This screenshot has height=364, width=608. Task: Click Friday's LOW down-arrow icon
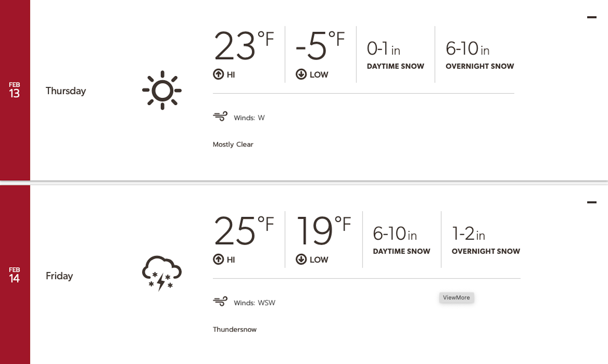301,260
